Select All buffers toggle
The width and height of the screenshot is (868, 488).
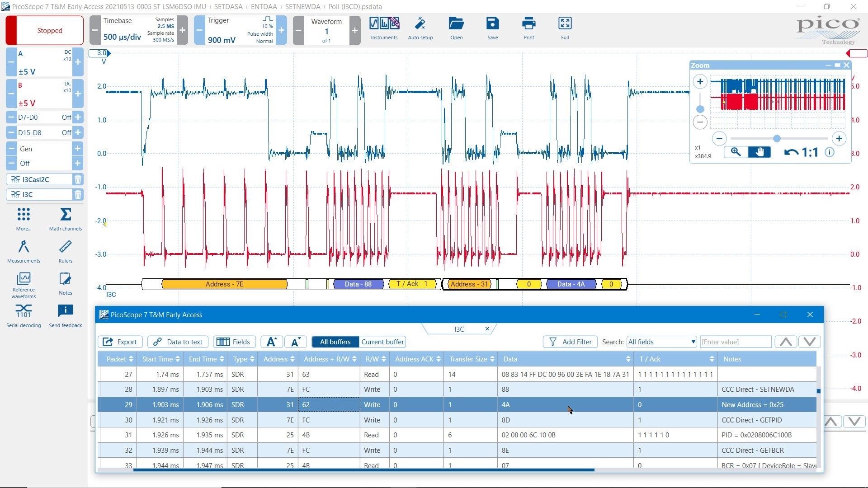pos(335,342)
